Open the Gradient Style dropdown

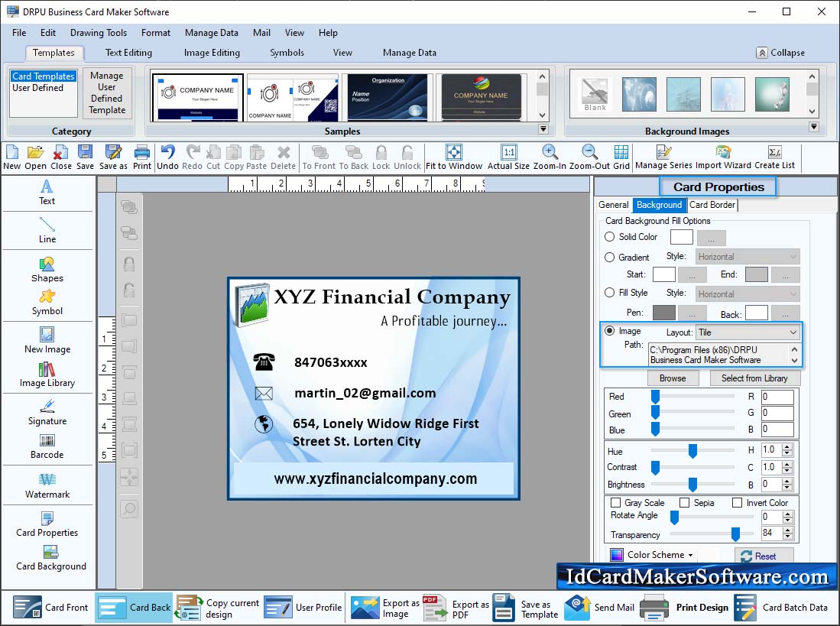pos(748,257)
